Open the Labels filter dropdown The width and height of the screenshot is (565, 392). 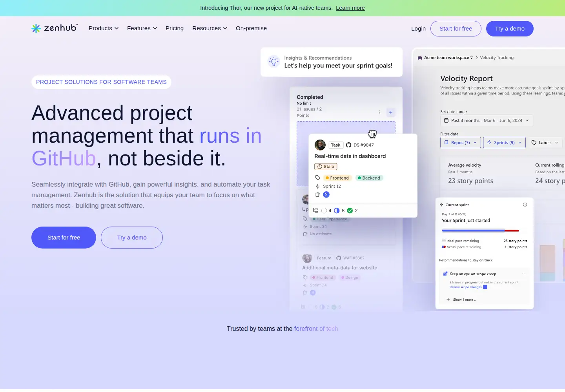(545, 143)
